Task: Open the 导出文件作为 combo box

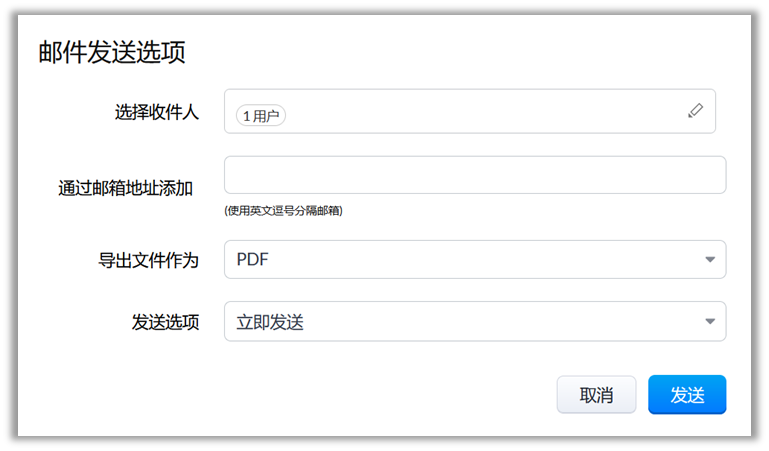Action: click(x=474, y=260)
